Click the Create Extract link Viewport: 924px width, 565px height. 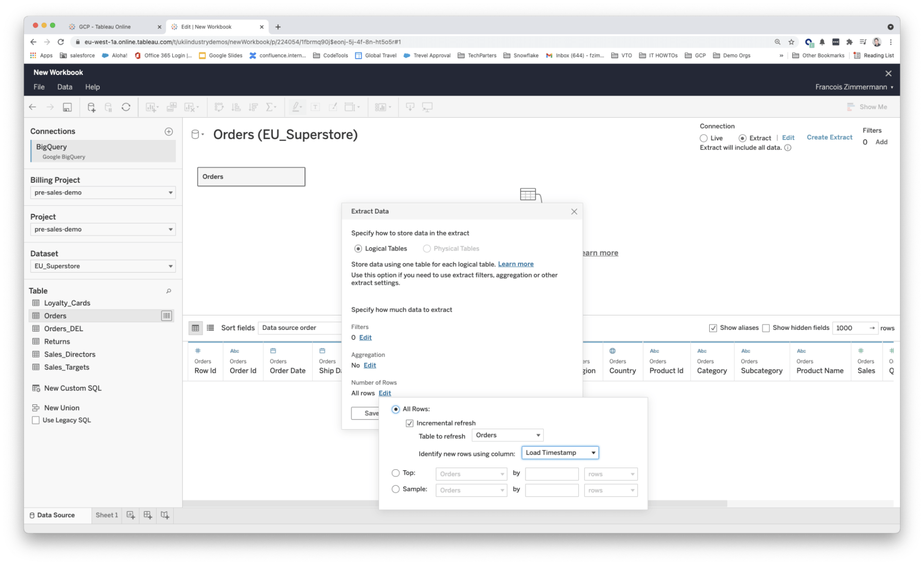click(829, 137)
